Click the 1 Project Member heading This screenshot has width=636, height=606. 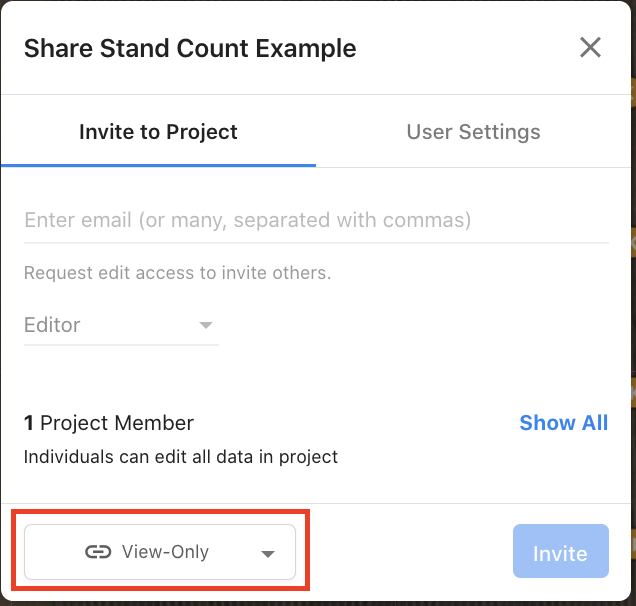point(109,423)
